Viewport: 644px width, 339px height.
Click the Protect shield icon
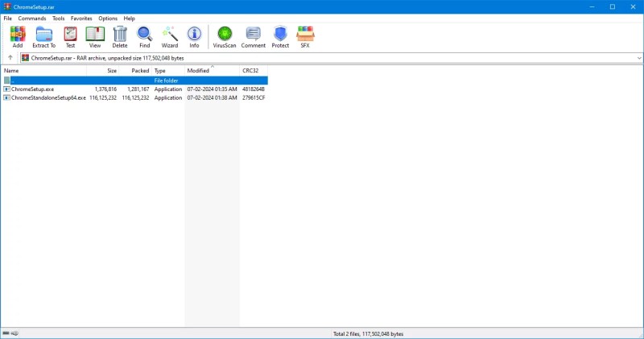(280, 34)
